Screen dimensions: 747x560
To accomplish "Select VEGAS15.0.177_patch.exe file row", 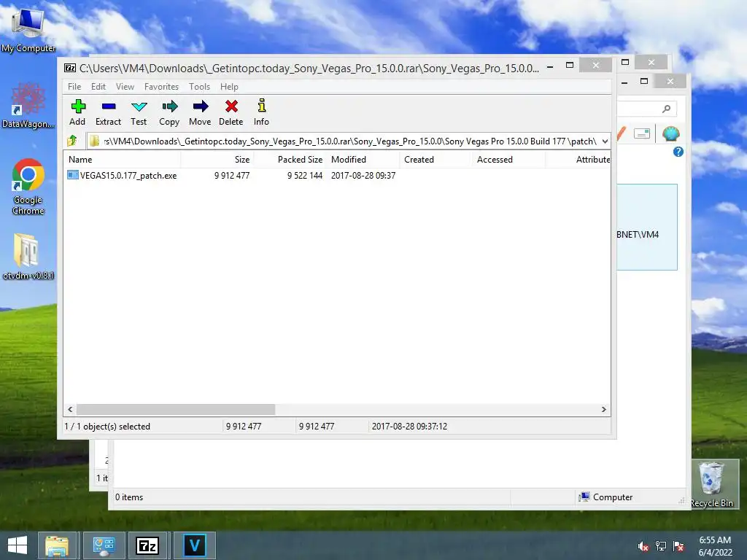I will [336, 176].
